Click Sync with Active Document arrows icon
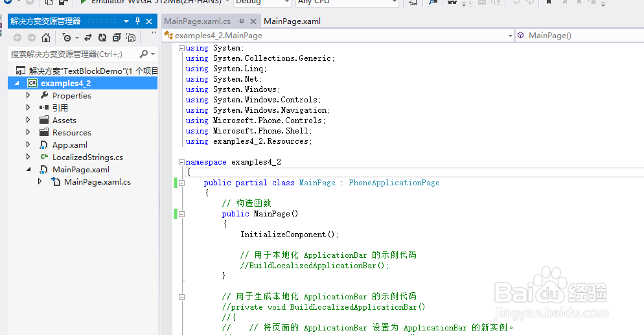This screenshot has width=644, height=335. coord(88,38)
